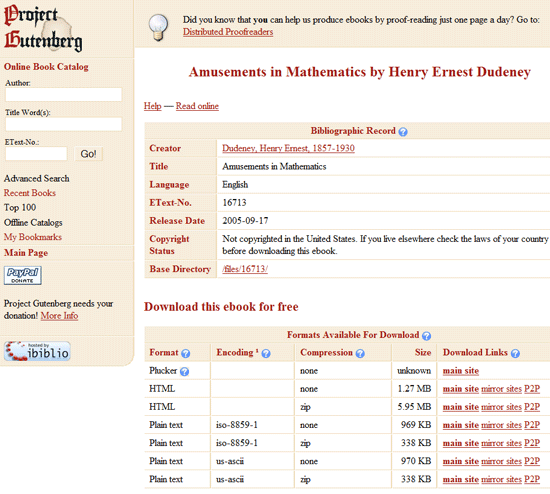
Task: Click the Encoding column help icon
Action: click(x=266, y=353)
